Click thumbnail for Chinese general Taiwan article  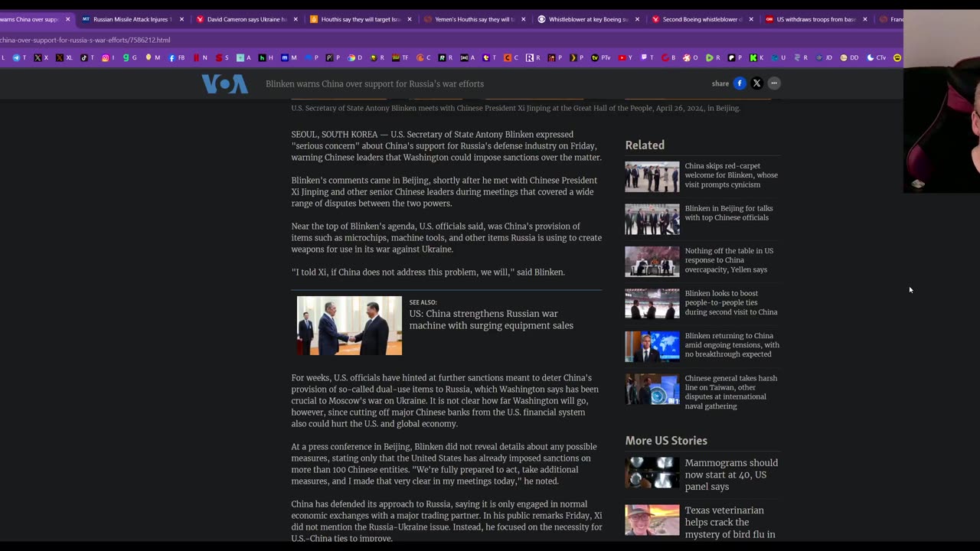tap(652, 389)
